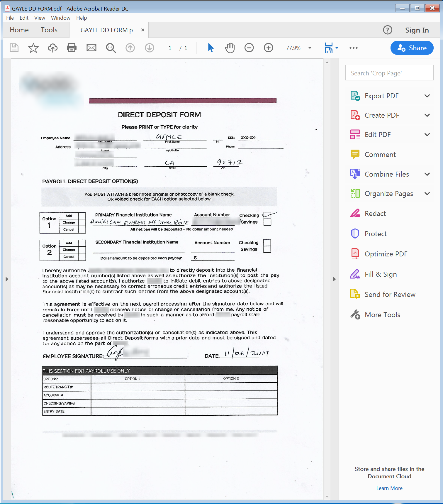Click the current page number field
This screenshot has width=443, height=504.
point(170,48)
